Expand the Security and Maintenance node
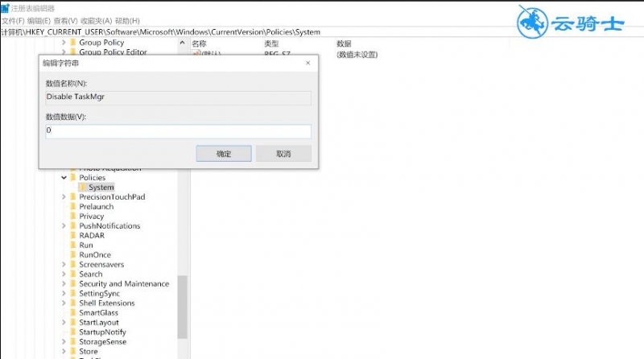 coord(64,284)
